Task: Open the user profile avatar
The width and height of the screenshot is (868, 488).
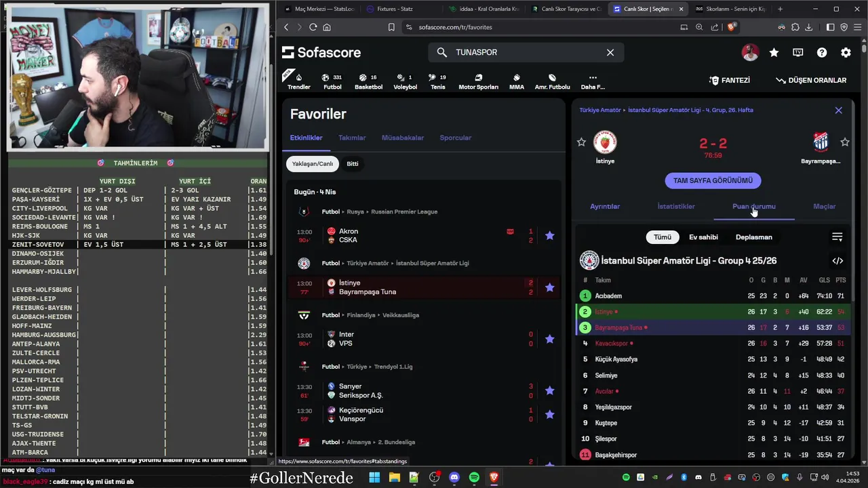Action: tap(750, 52)
